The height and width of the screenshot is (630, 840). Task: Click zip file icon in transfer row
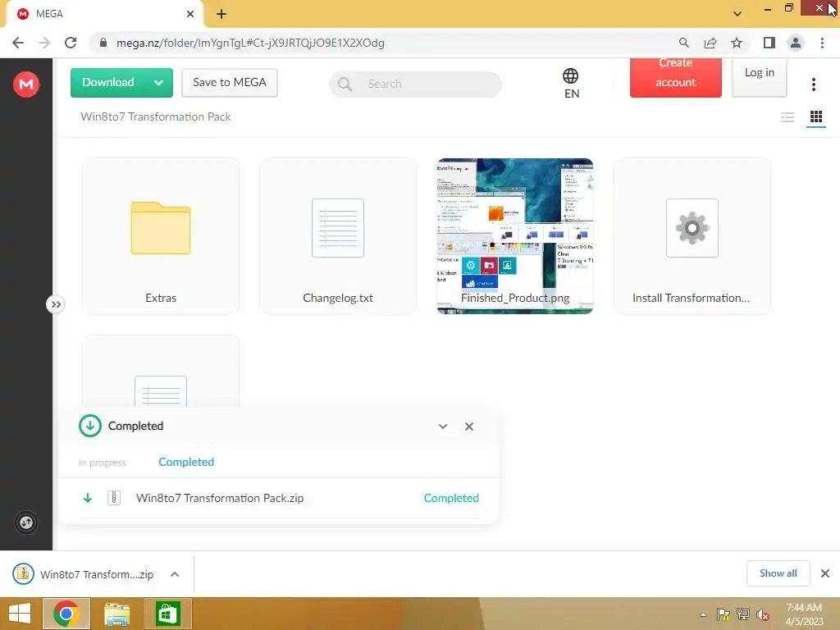(113, 498)
